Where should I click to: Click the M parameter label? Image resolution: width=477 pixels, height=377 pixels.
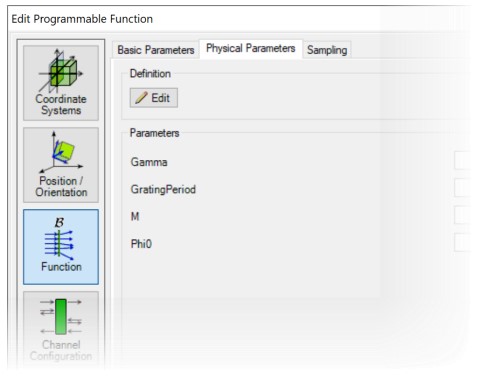click(x=135, y=217)
